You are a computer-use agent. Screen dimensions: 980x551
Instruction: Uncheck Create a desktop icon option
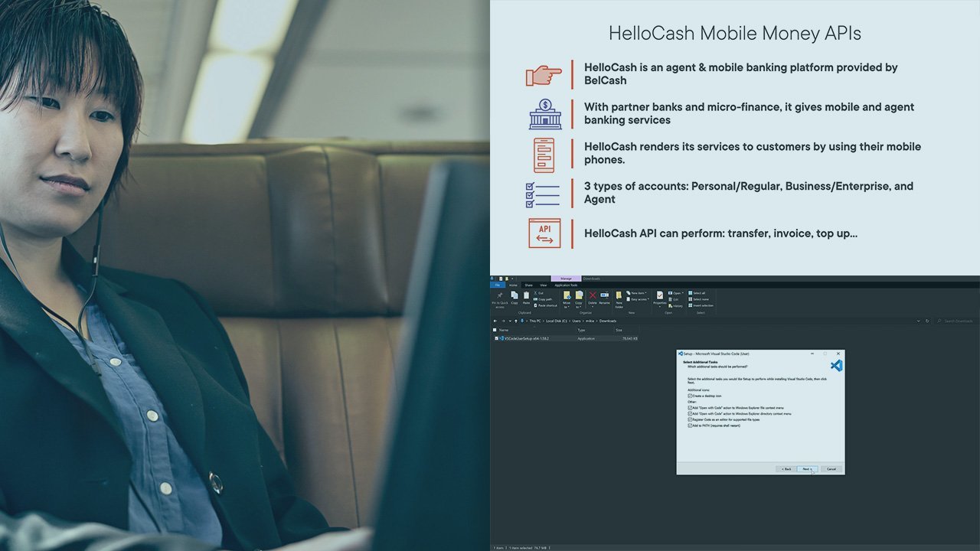click(x=690, y=396)
